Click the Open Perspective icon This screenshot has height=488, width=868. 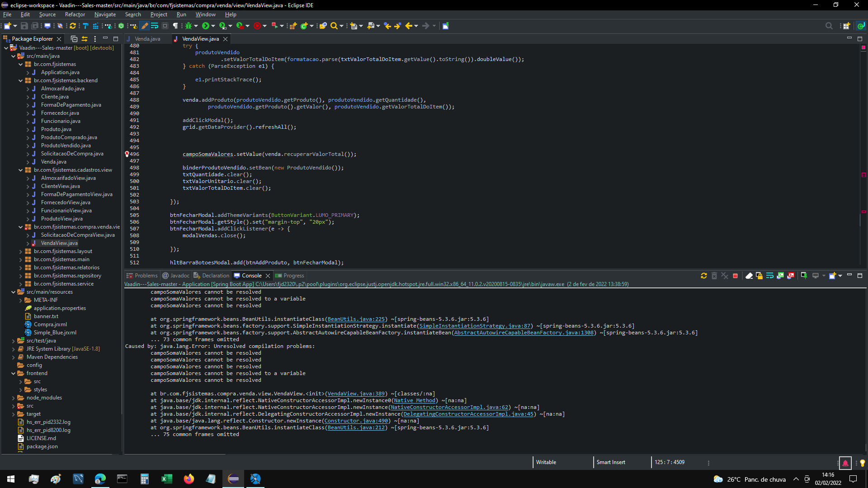pyautogui.click(x=846, y=26)
